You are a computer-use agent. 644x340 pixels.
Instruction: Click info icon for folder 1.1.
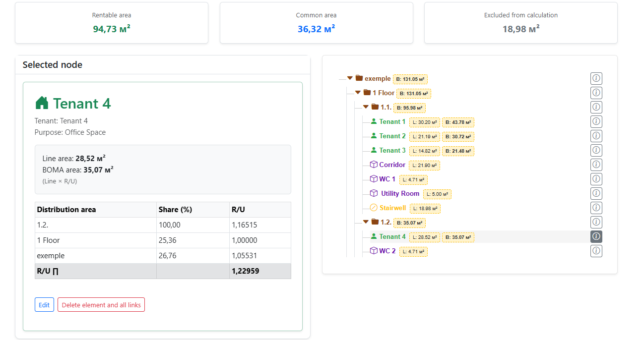pos(596,107)
